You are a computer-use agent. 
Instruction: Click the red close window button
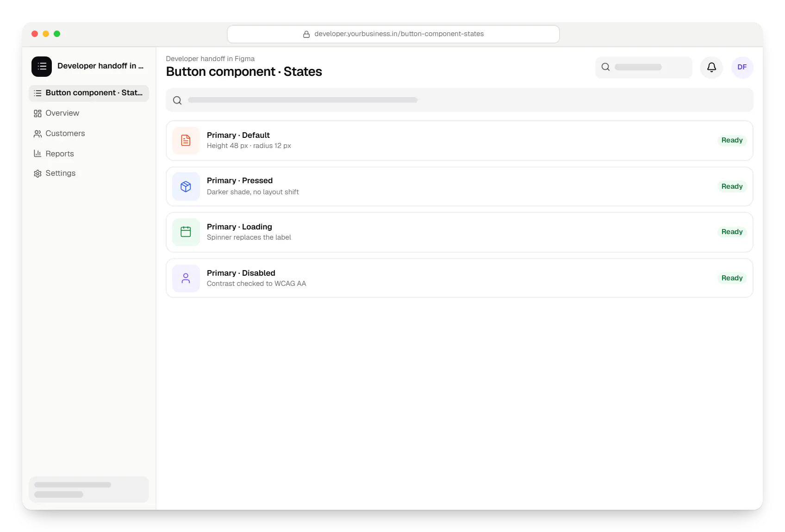click(x=35, y=34)
